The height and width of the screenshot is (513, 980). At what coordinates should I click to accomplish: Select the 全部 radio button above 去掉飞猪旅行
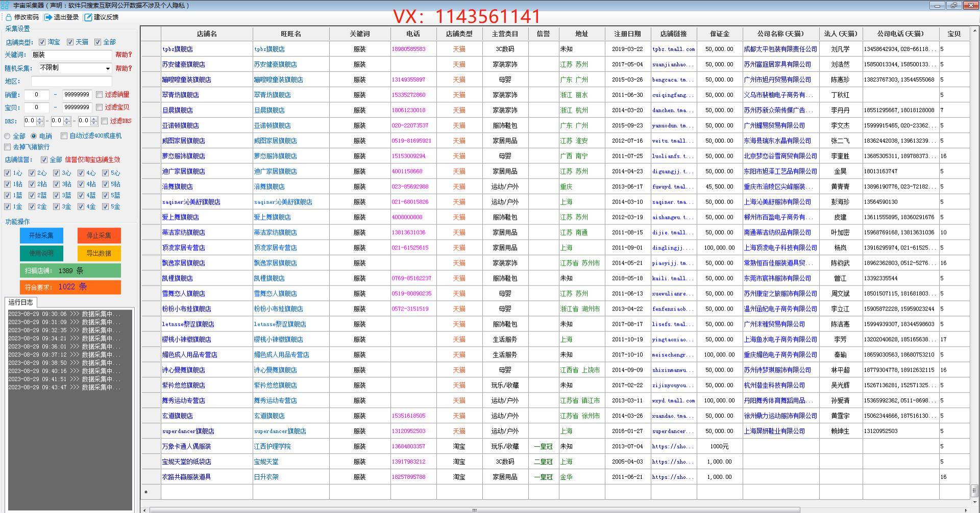point(8,136)
